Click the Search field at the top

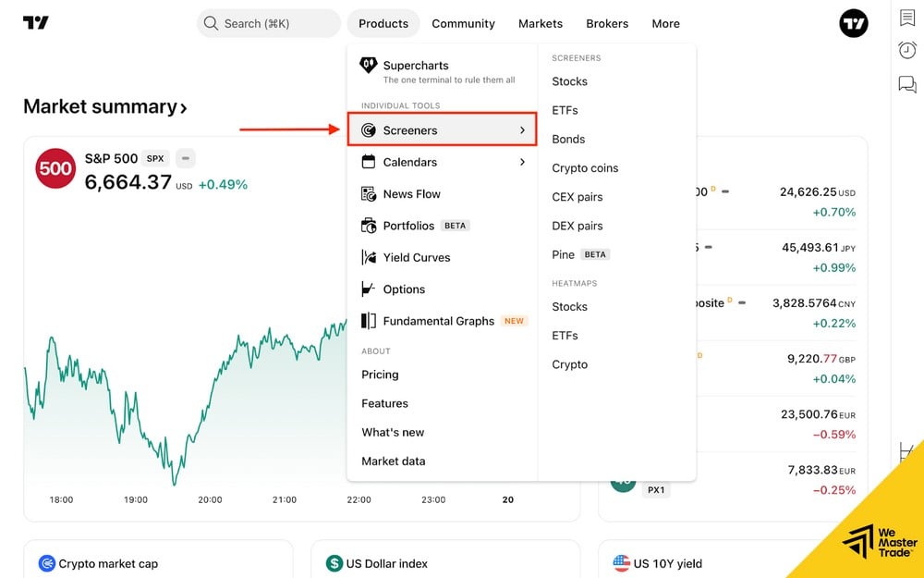268,23
